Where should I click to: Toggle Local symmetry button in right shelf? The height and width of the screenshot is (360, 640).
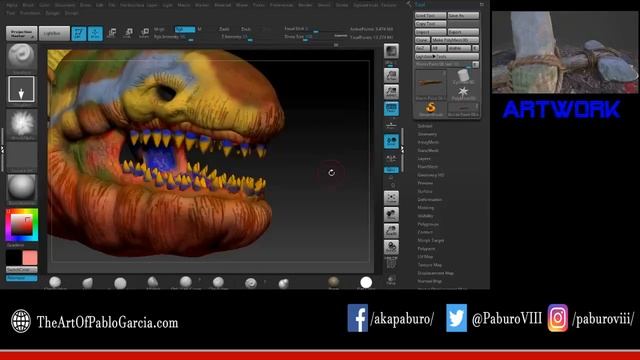tap(391, 141)
